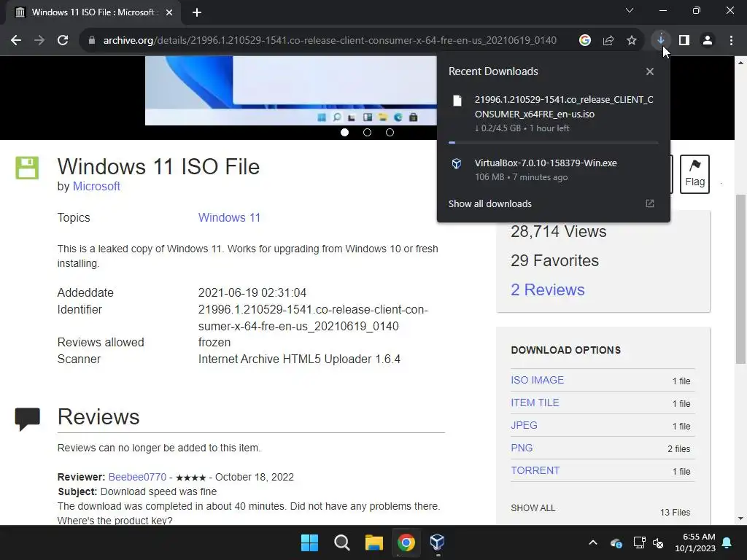Download the ISO IMAGE option
The image size is (747, 560).
[x=537, y=380]
